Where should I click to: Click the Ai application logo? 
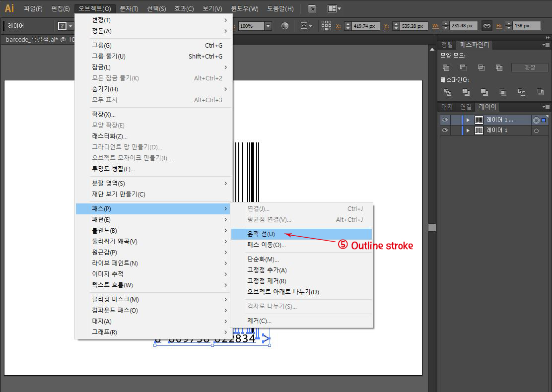coord(9,8)
